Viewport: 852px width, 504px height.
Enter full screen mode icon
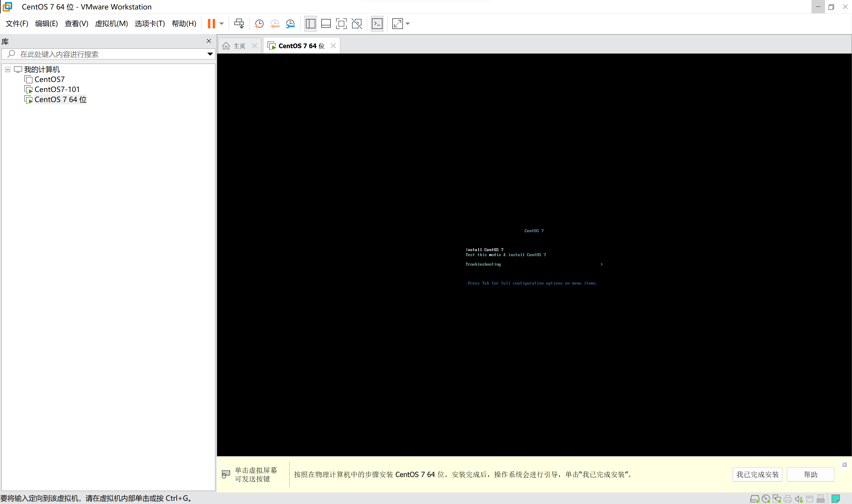point(341,23)
